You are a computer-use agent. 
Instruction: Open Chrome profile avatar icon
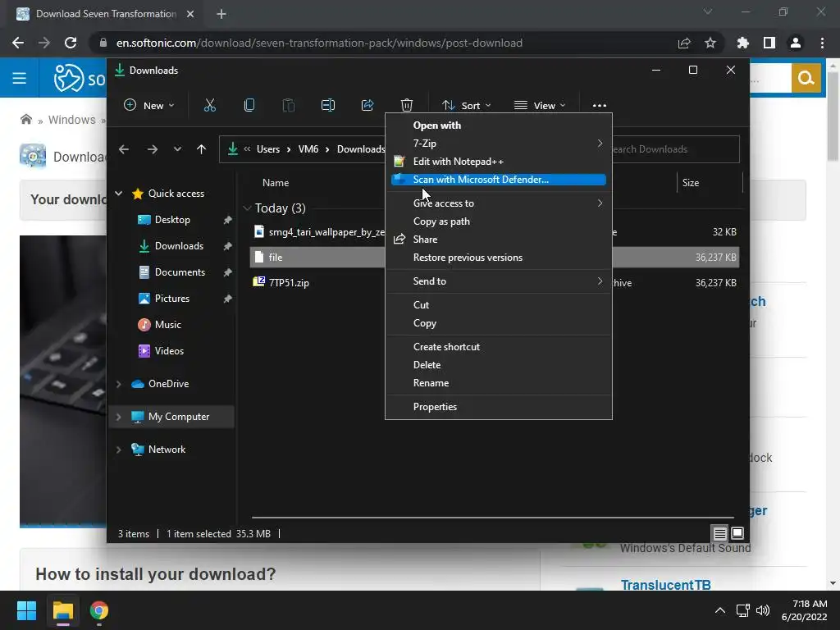(x=796, y=43)
